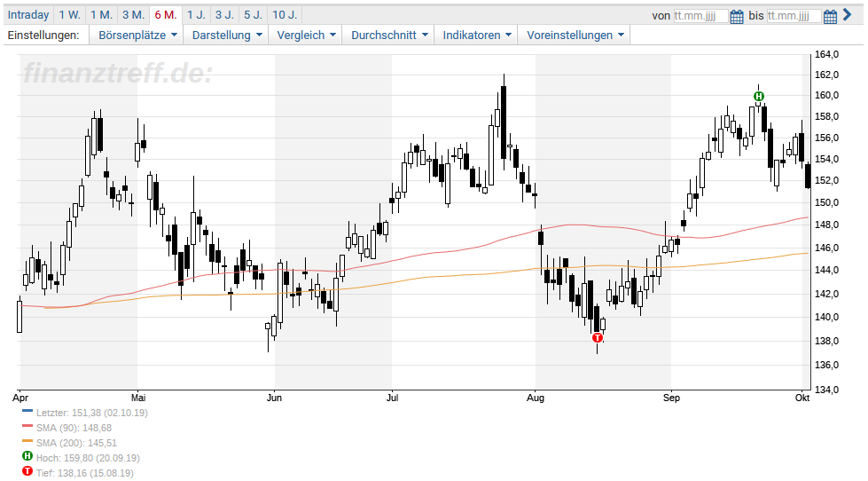Click 'Letzter: 151,38 (02.10.19)' legend text

92,413
